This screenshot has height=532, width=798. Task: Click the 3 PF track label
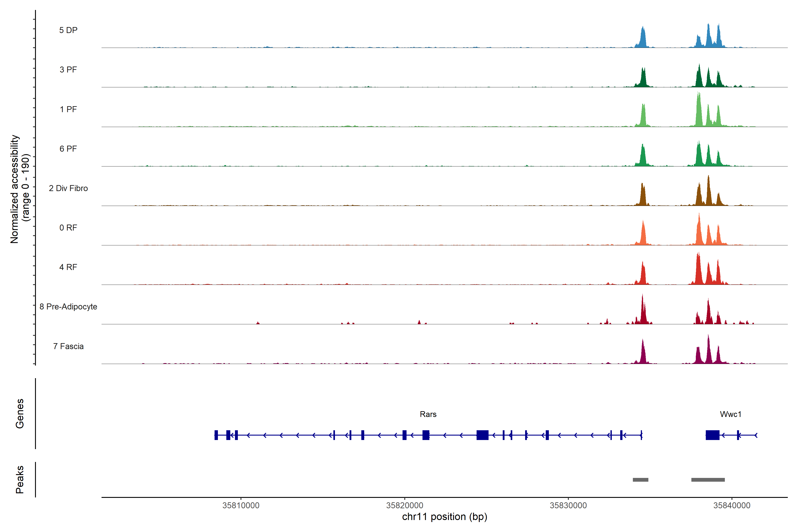(68, 70)
